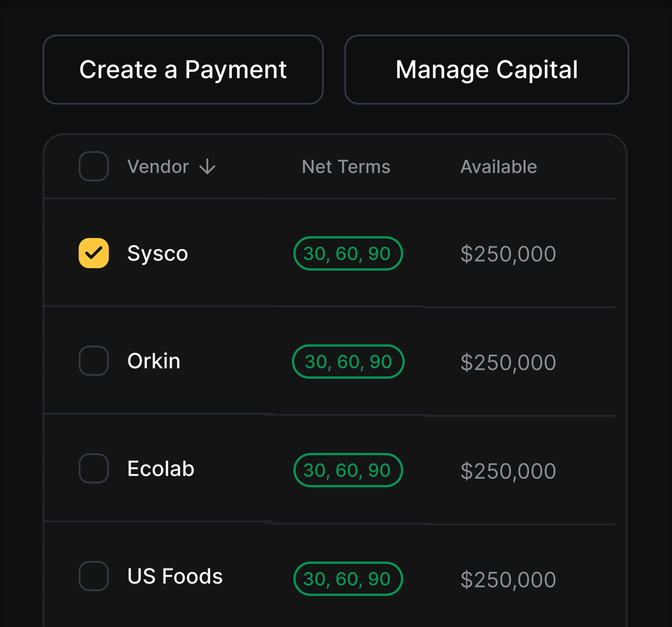
Task: Click Sysco's $250,000 available amount
Action: pyautogui.click(x=508, y=254)
